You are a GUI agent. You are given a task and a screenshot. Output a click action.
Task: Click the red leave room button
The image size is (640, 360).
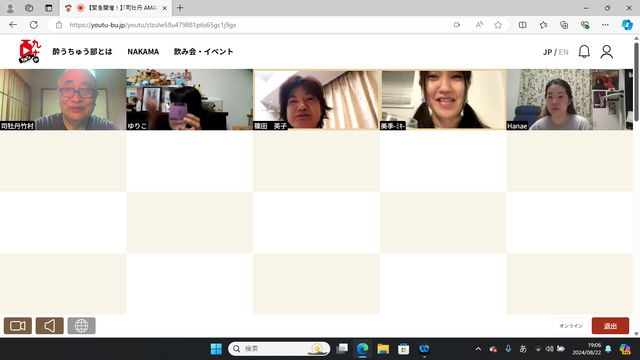[610, 326]
